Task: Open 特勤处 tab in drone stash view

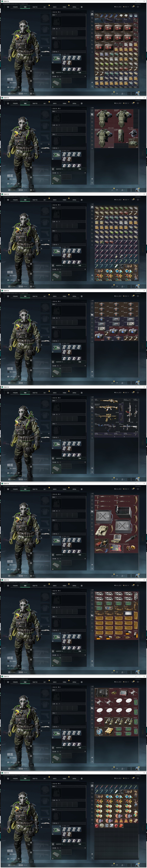Action: coord(65,682)
